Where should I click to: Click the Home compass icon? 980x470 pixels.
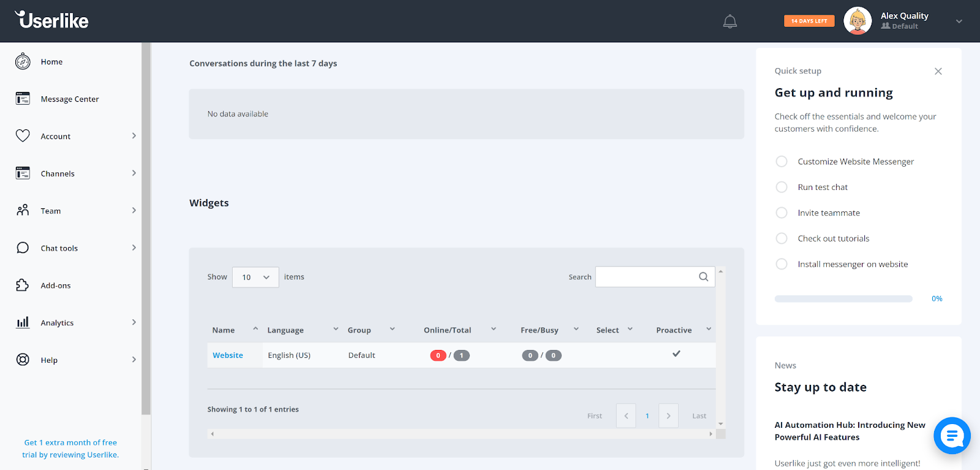coord(23,61)
